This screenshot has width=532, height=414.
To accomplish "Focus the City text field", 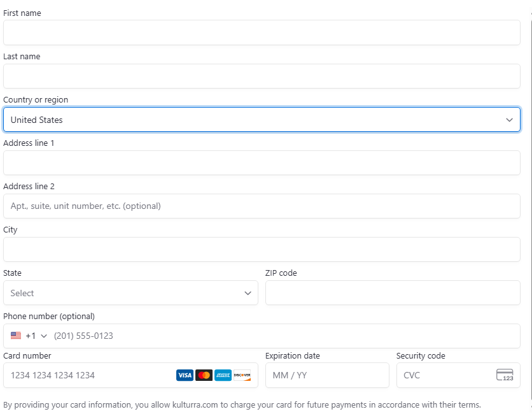I will click(x=262, y=250).
